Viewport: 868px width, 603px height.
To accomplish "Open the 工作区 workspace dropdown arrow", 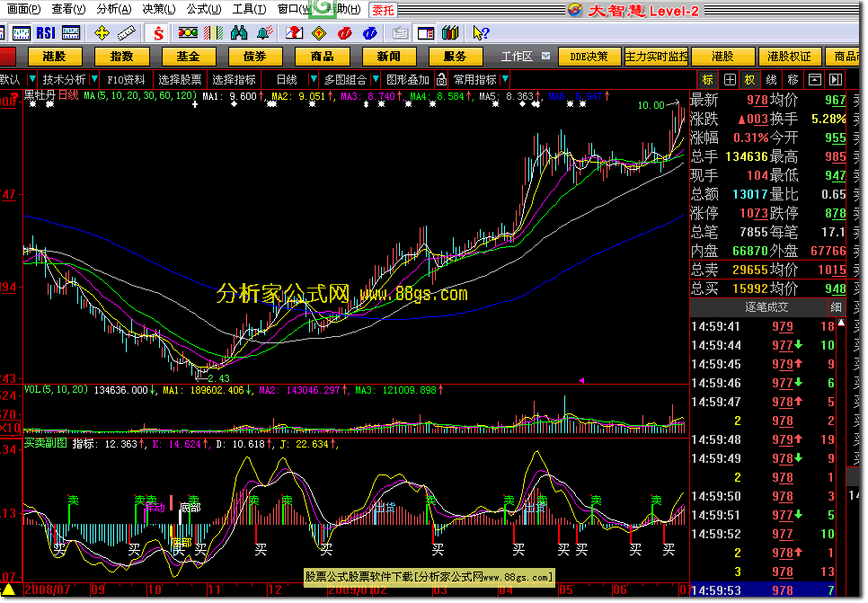I will point(545,56).
